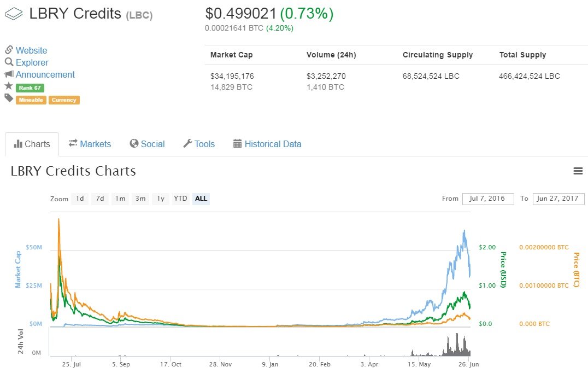Viewport: 588px width, 373px height.
Task: Click the $25M market cap axis tick
Action: 34,285
